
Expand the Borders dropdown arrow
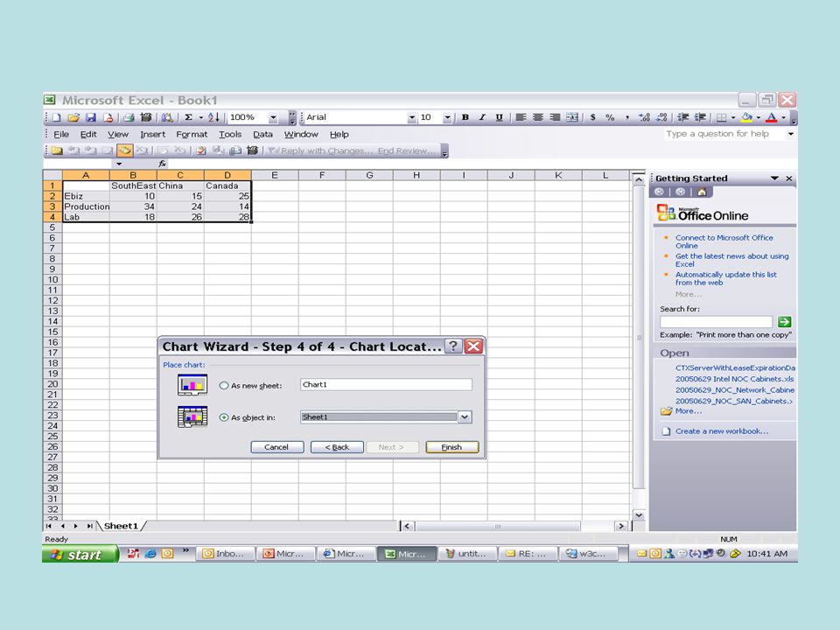tap(733, 117)
